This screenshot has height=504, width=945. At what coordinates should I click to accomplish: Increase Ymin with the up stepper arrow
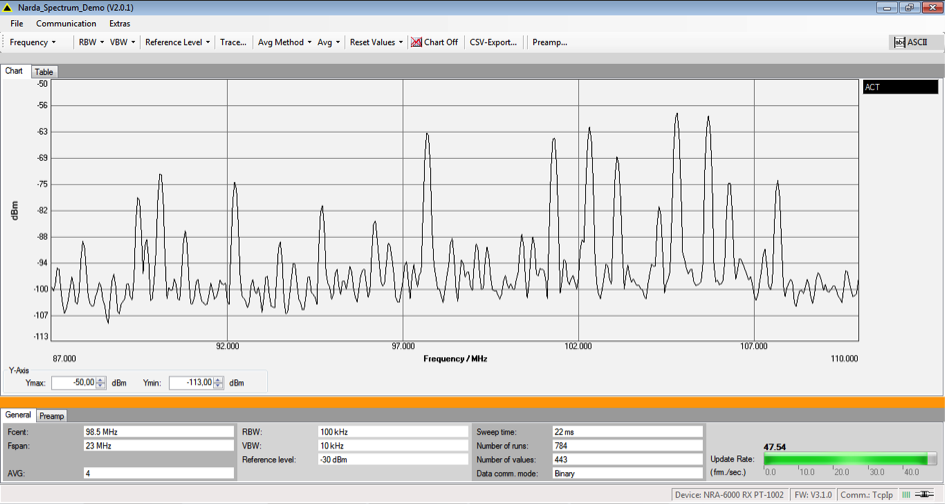tap(219, 380)
